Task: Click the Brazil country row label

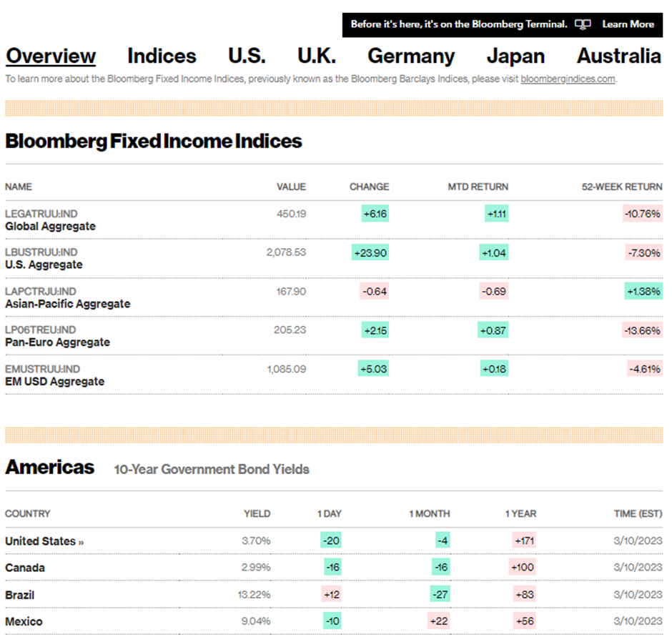Action: coord(20,595)
